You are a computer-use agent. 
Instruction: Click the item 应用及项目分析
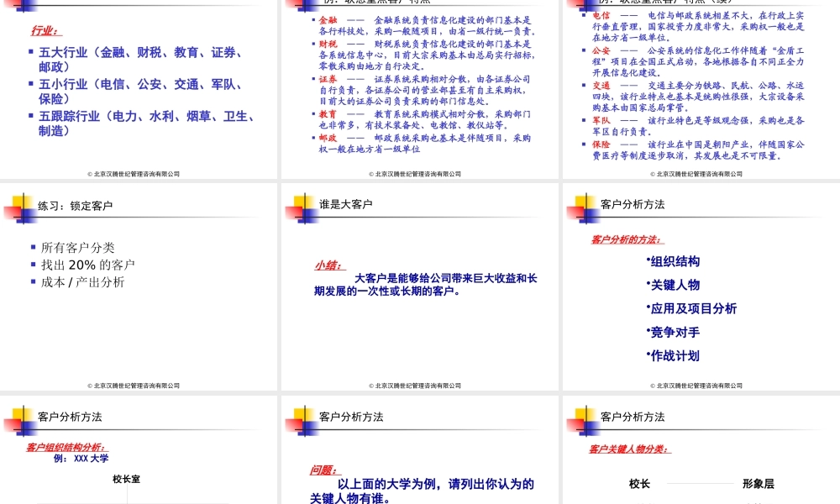click(x=692, y=308)
